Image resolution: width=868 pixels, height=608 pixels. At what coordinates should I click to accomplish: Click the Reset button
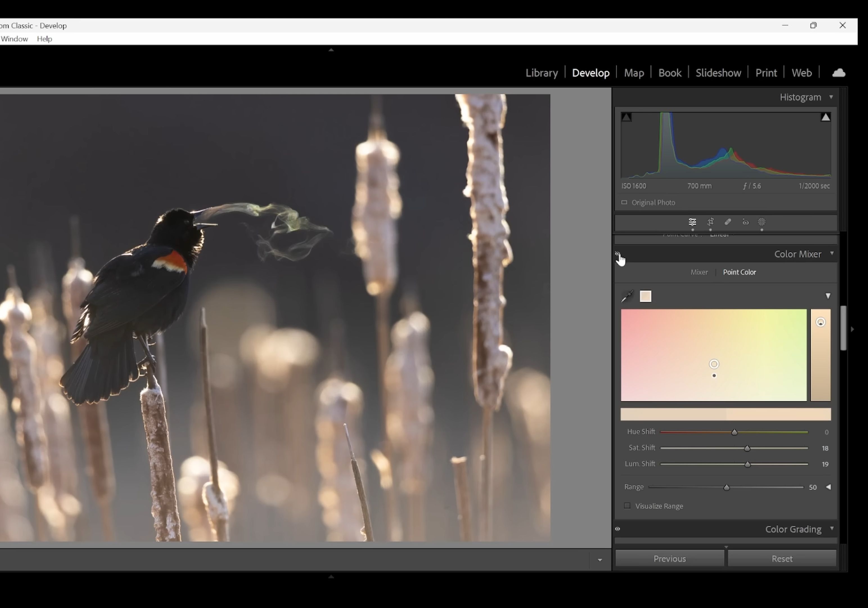[782, 558]
